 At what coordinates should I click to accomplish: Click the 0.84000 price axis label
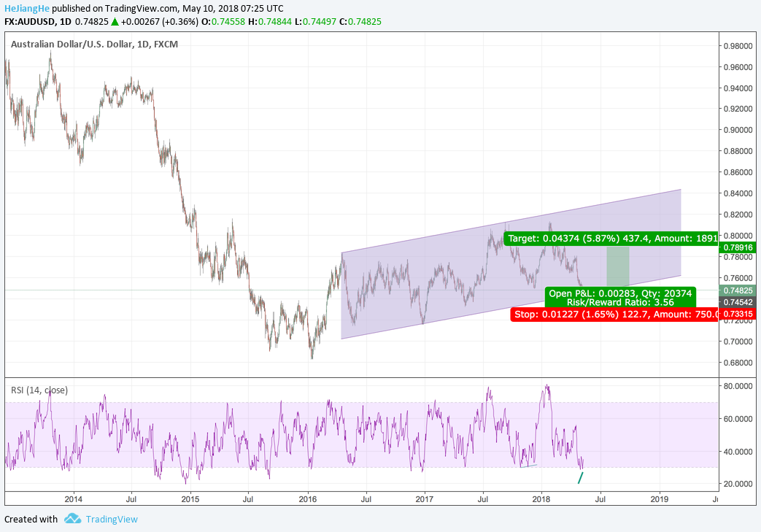pos(738,193)
